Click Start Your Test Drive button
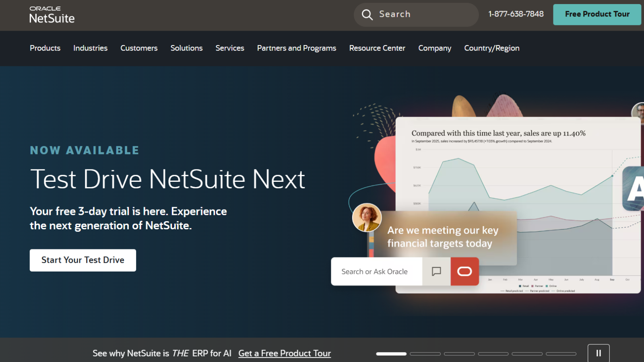The width and height of the screenshot is (644, 362). coord(83,260)
